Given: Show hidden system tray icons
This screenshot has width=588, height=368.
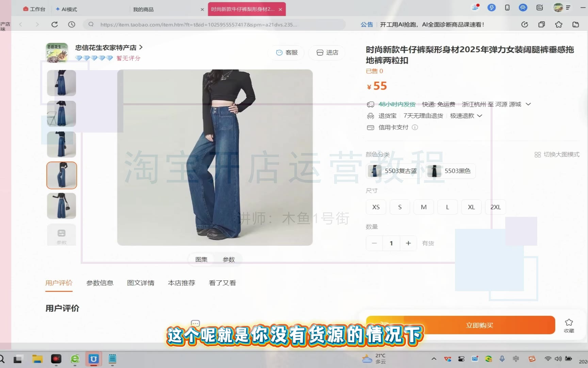Looking at the screenshot, I should (x=434, y=359).
